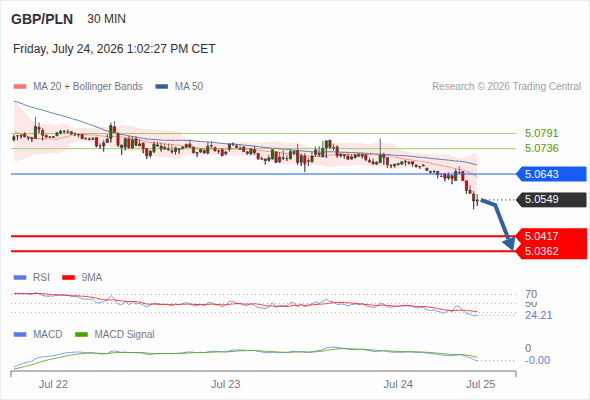Click the MACD Signal green swatch

pos(82,335)
